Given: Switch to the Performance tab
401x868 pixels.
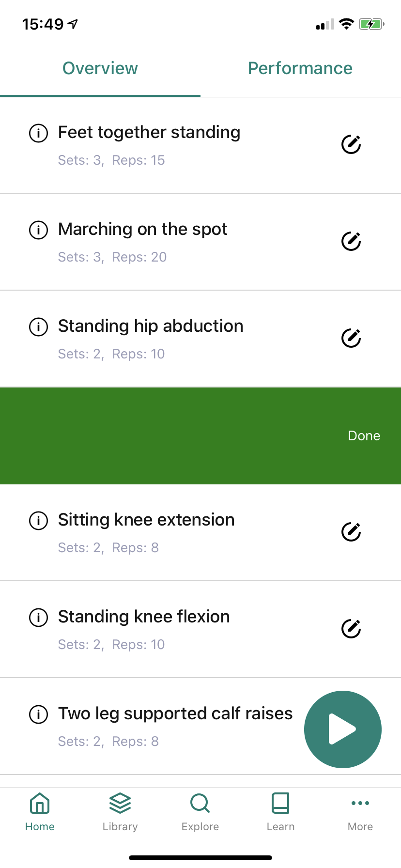Looking at the screenshot, I should [300, 68].
